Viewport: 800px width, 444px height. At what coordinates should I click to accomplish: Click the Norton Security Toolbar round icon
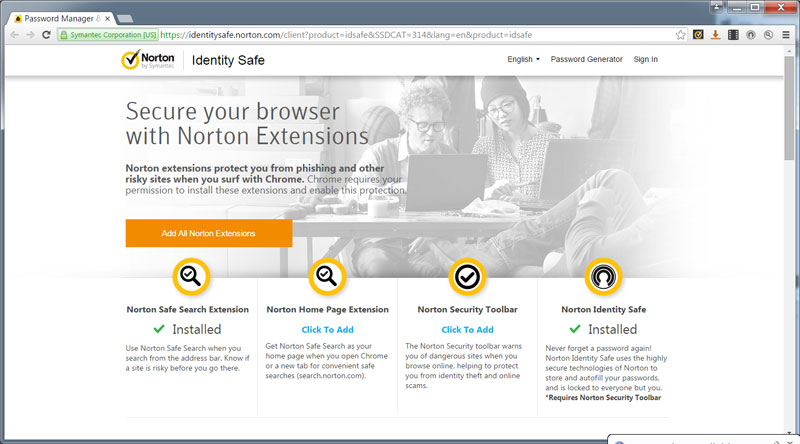pos(467,277)
